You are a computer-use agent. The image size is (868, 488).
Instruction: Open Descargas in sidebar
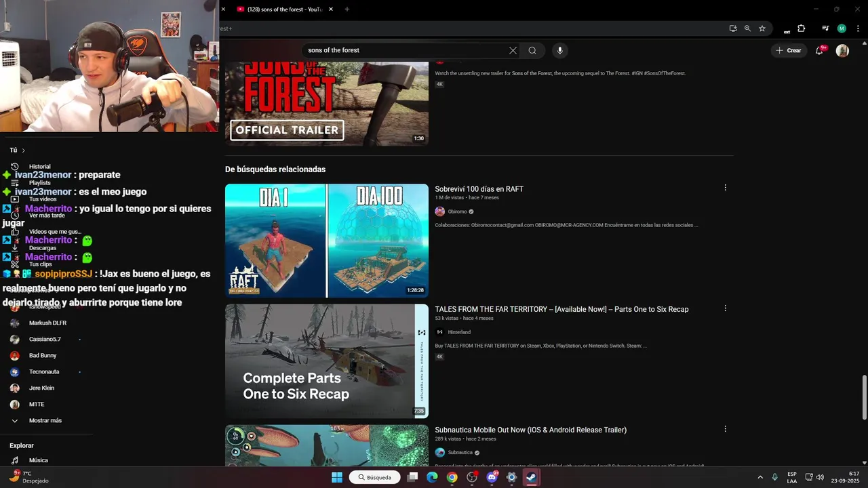42,248
